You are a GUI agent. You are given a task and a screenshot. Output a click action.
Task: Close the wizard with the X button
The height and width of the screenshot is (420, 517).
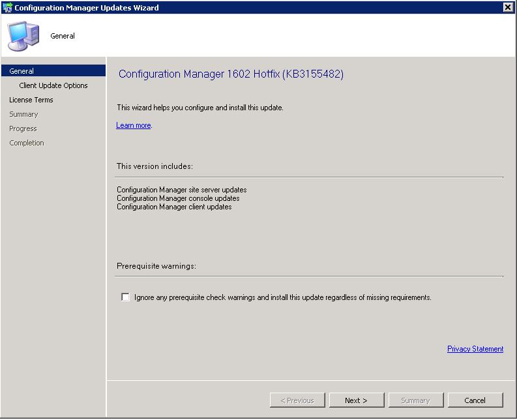pyautogui.click(x=508, y=7)
